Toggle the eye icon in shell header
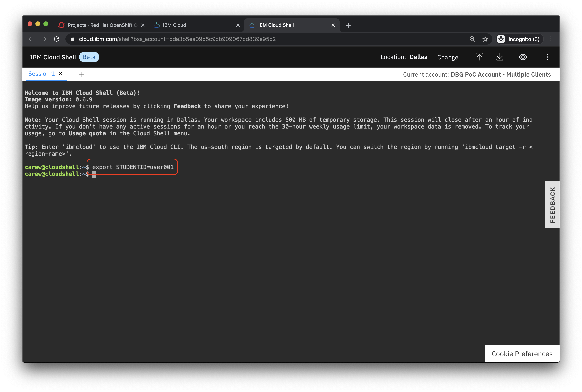This screenshot has width=582, height=392. (x=523, y=57)
